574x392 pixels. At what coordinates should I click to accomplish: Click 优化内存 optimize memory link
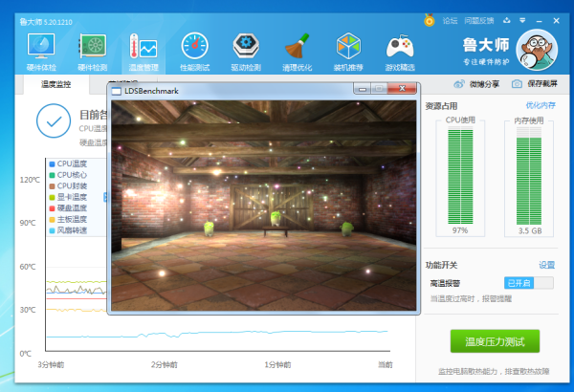pos(541,106)
